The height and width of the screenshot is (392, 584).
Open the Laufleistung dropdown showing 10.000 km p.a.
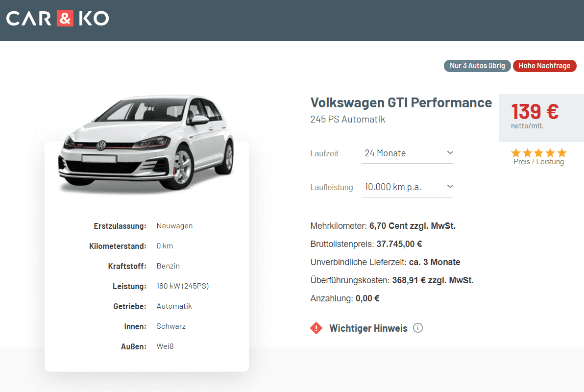click(x=407, y=187)
